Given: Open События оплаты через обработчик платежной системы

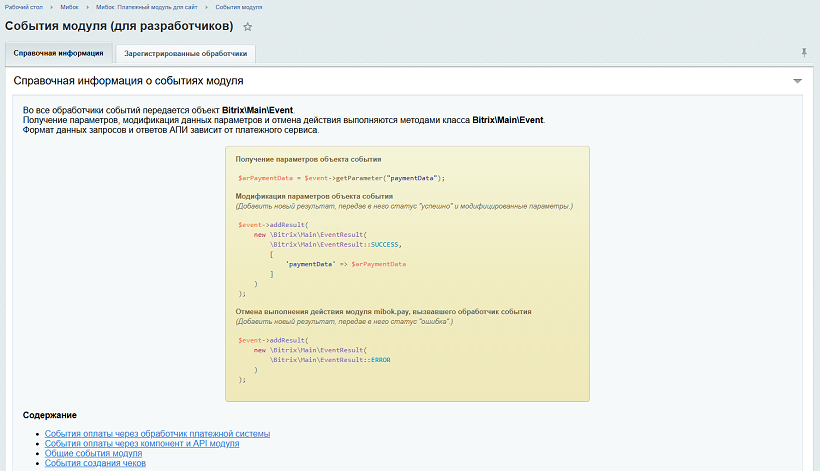Looking at the screenshot, I should point(157,434).
